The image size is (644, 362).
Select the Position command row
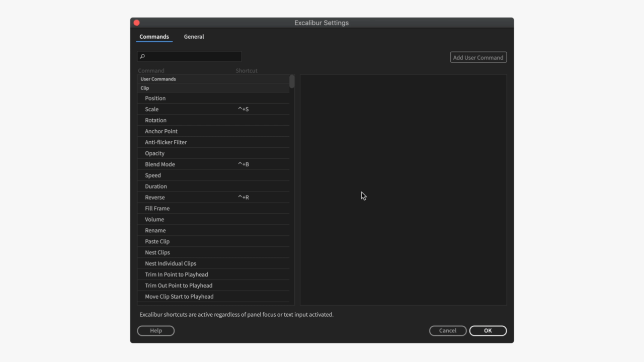213,98
